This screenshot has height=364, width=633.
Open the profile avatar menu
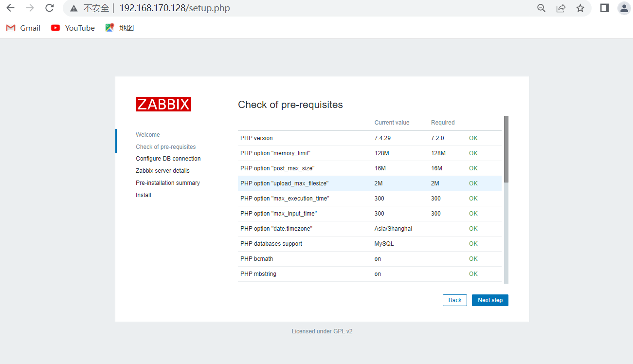(624, 8)
